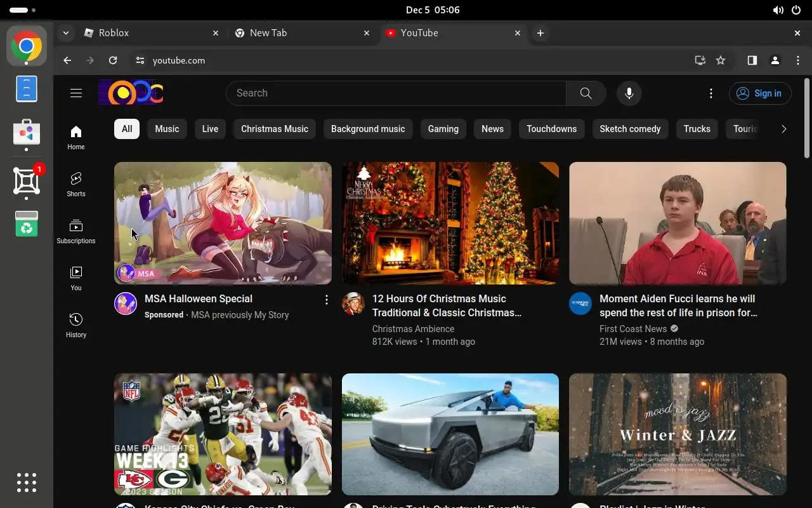Show applications grid in dock
The width and height of the screenshot is (812, 508).
click(x=27, y=483)
